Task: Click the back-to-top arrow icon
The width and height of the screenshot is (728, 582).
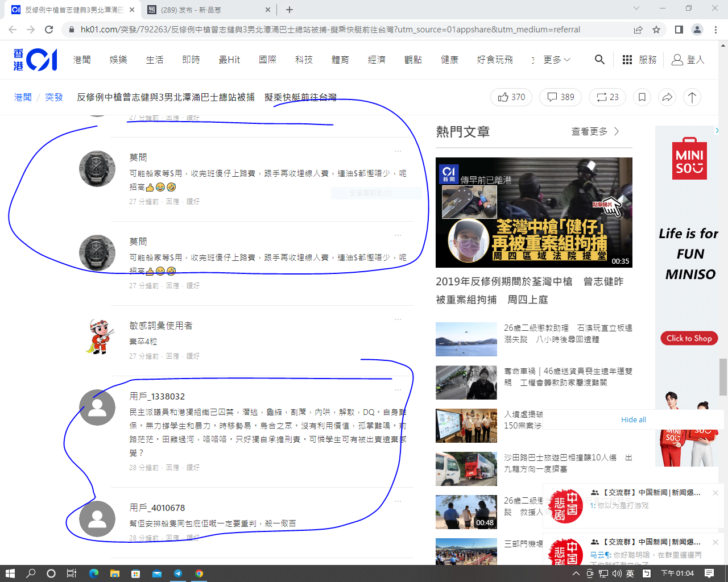Action: point(692,97)
